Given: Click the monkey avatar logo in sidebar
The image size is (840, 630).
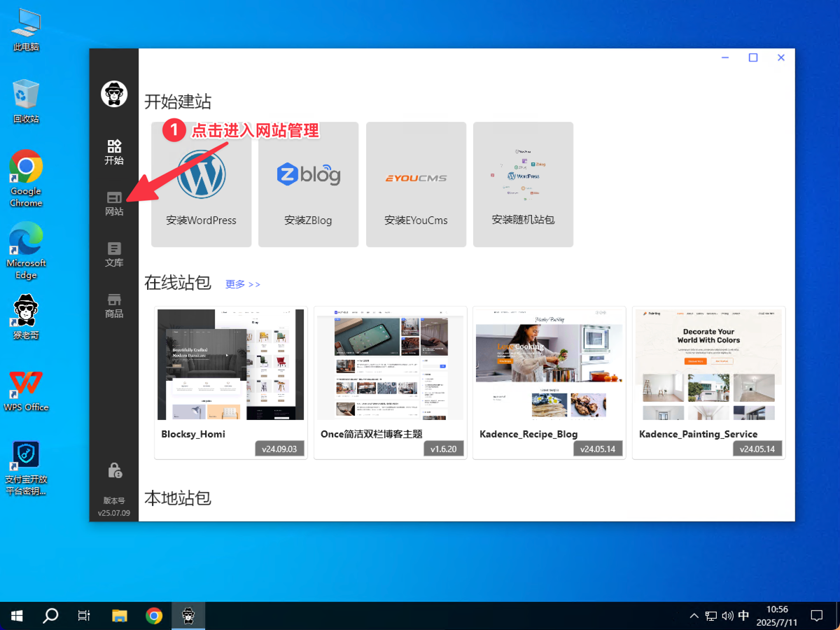Looking at the screenshot, I should pos(114,94).
